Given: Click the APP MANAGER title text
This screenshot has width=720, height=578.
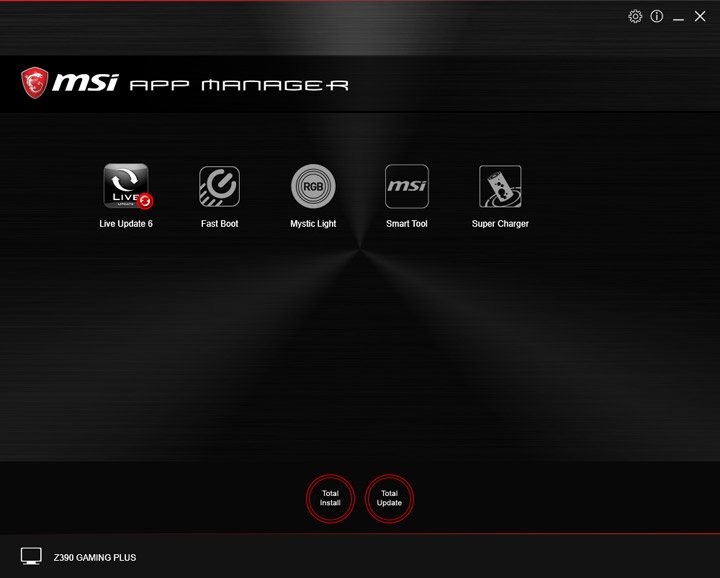Looking at the screenshot, I should [239, 85].
